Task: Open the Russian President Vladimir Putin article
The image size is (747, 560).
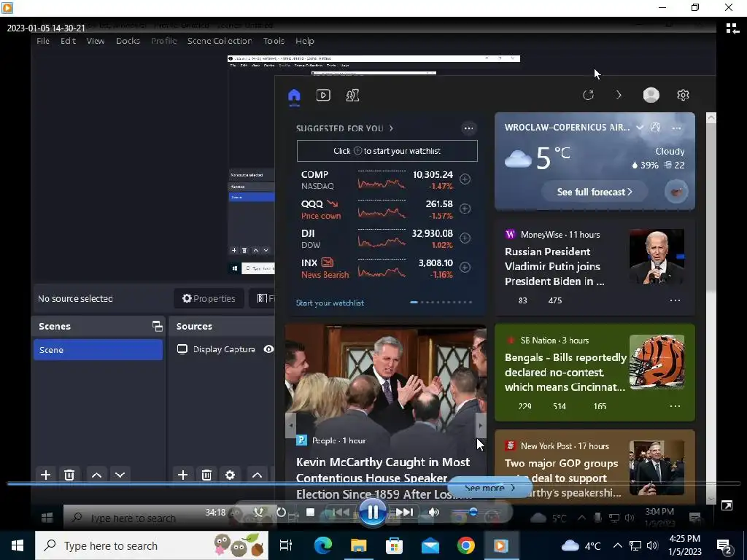Action: 554,266
